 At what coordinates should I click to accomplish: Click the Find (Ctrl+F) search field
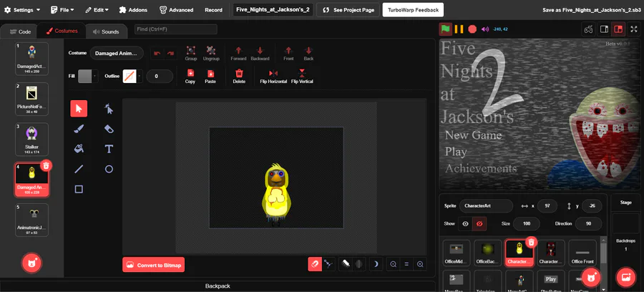point(176,29)
